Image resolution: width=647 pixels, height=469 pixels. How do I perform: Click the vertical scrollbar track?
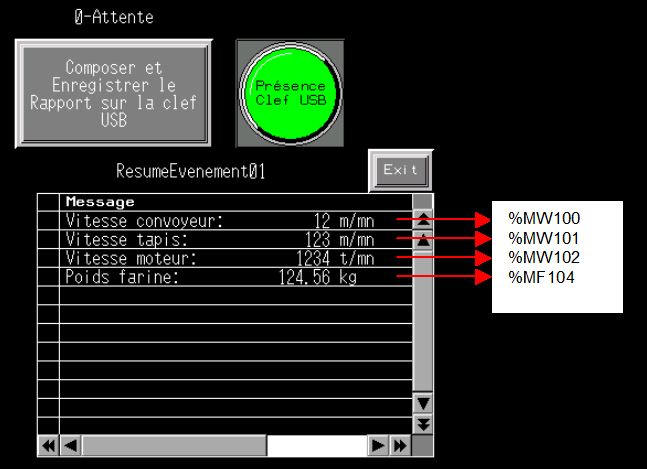click(x=423, y=320)
